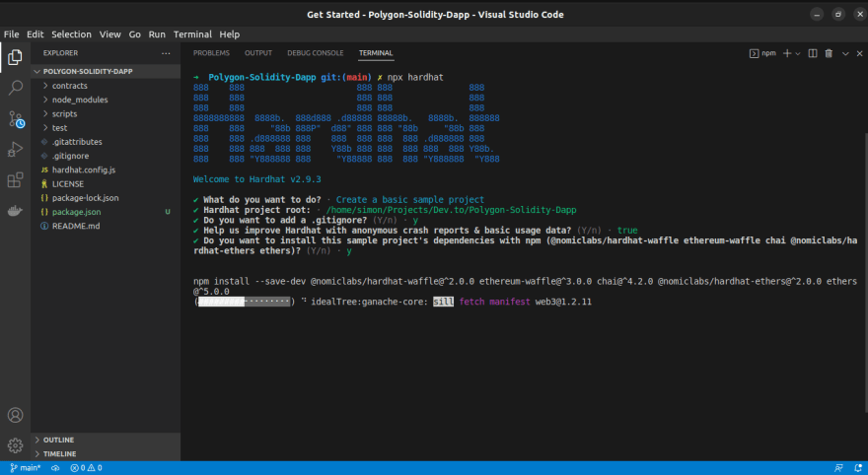
Task: Click the notifications bell in status bar
Action: click(x=856, y=467)
